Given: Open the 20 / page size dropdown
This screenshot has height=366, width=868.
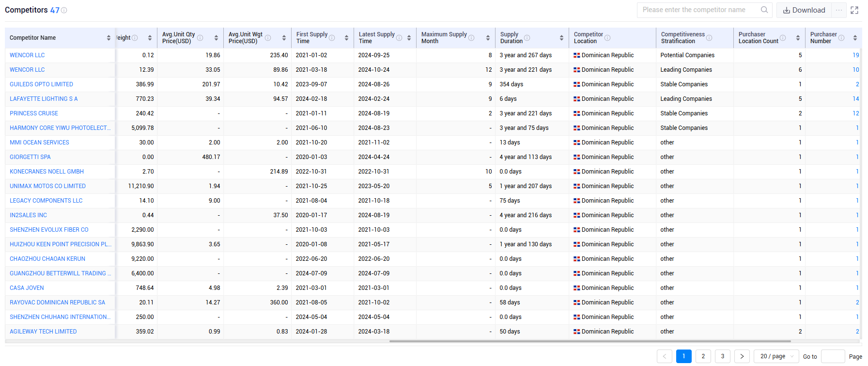Looking at the screenshot, I should (x=776, y=356).
